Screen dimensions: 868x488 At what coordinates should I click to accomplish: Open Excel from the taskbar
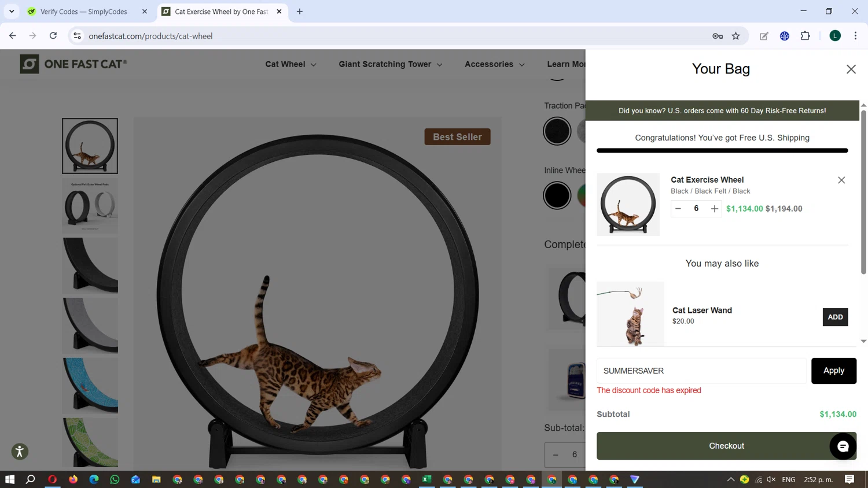(x=427, y=479)
